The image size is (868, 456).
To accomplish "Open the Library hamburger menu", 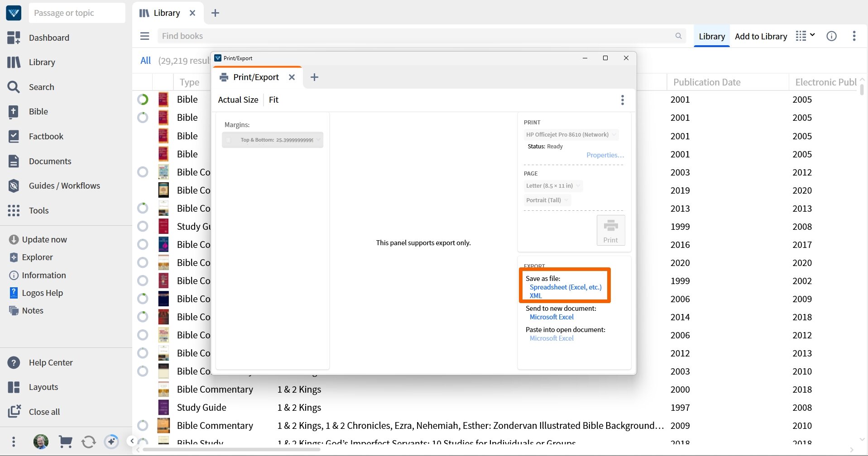I will 144,36.
